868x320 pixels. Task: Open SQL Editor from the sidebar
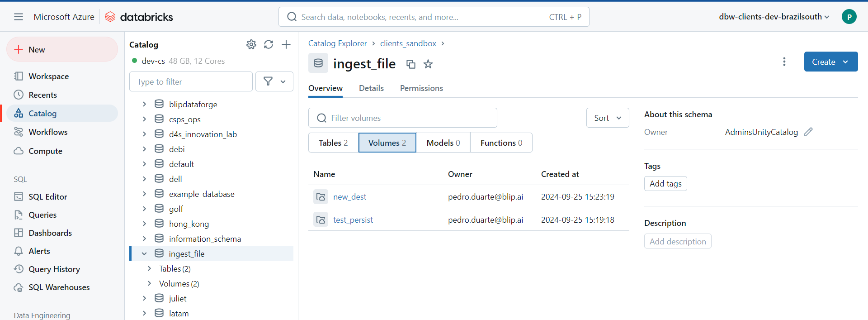click(62, 196)
